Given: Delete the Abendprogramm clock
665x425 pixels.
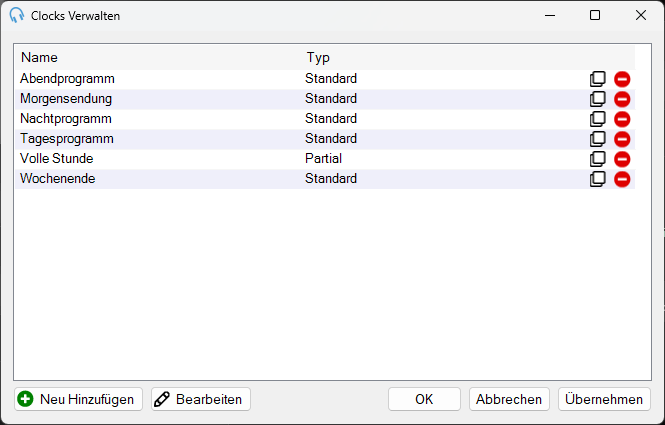Looking at the screenshot, I should pyautogui.click(x=622, y=79).
